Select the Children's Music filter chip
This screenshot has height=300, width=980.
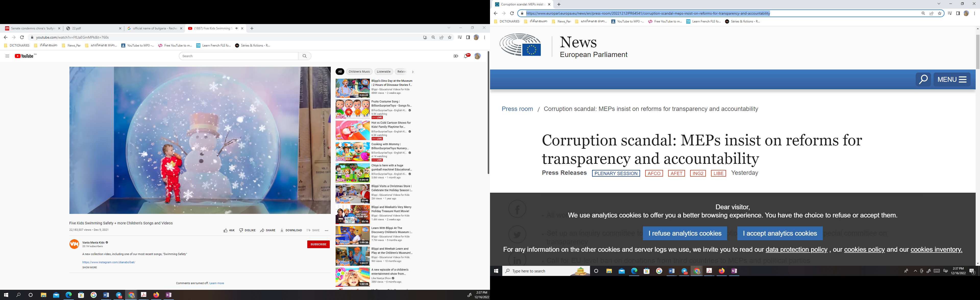[x=359, y=72]
